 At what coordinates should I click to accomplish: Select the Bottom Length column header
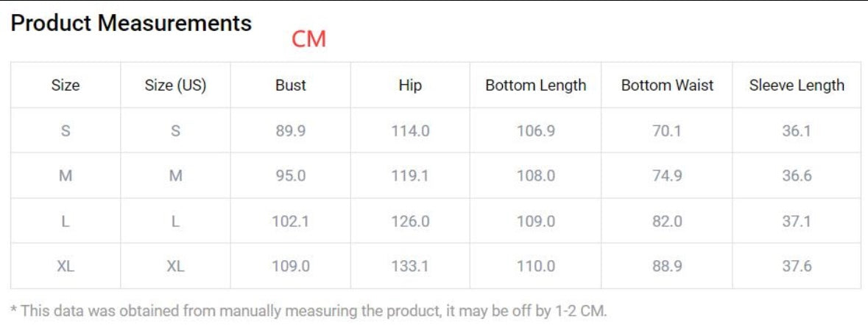click(535, 85)
